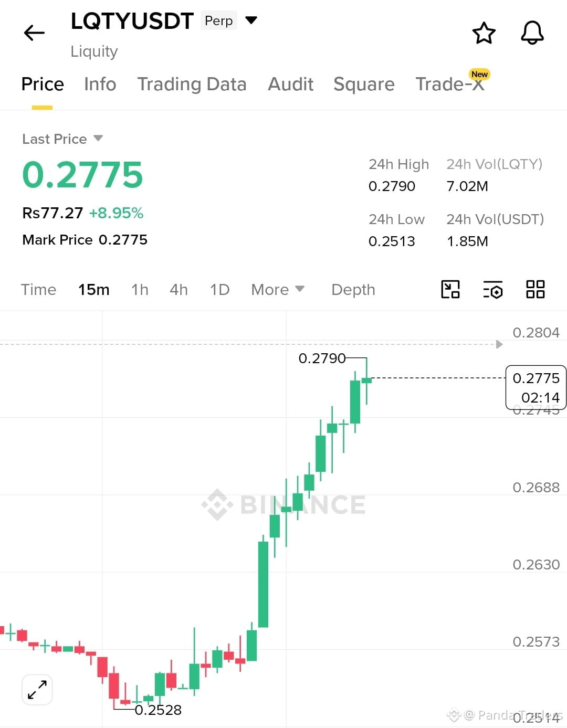This screenshot has height=728, width=567.
Task: Tap the 0.2804 price axis label
Action: 536,332
